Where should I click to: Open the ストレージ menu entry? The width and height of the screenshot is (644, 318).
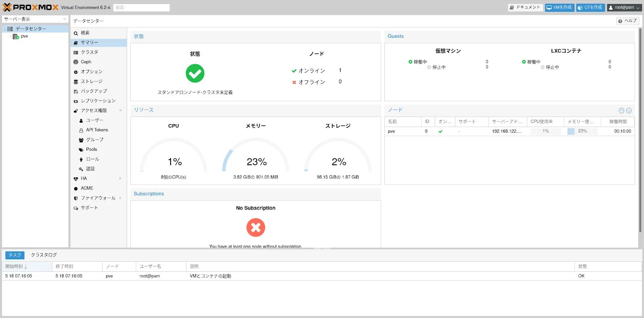99,81
